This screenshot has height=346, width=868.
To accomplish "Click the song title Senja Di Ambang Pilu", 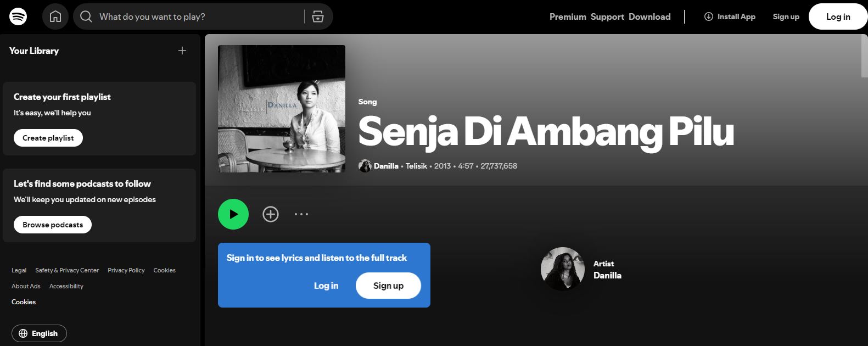I will 546,132.
